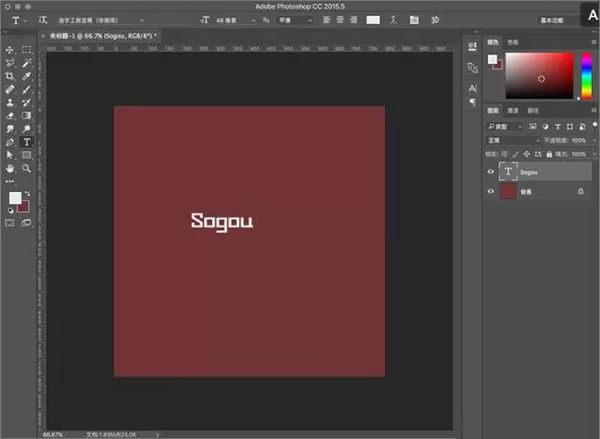Viewport: 600px width, 439px height.
Task: Click the toolbar foreground color swatch
Action: [15, 198]
